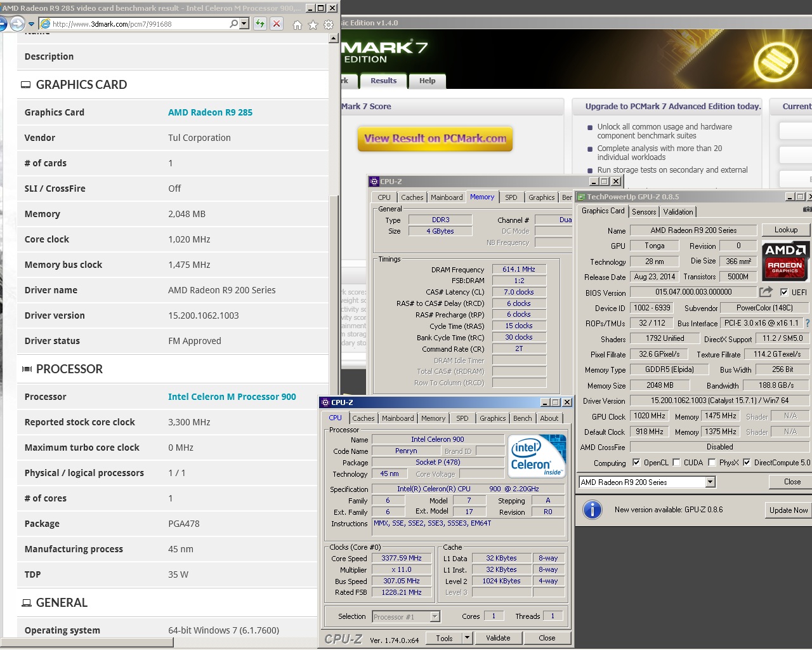Switch to Graphics tab in Memory CPU-Z window
This screenshot has width=812, height=650.
pos(542,197)
